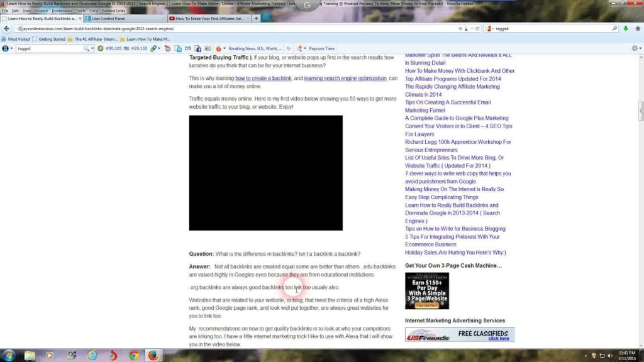Click the Popcorn Time toolbar icon
This screenshot has height=362, width=644.
click(299, 48)
